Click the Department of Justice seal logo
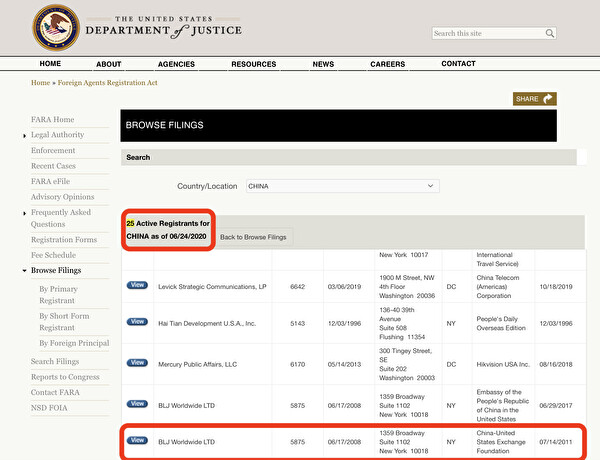The image size is (600, 460). 56,28
